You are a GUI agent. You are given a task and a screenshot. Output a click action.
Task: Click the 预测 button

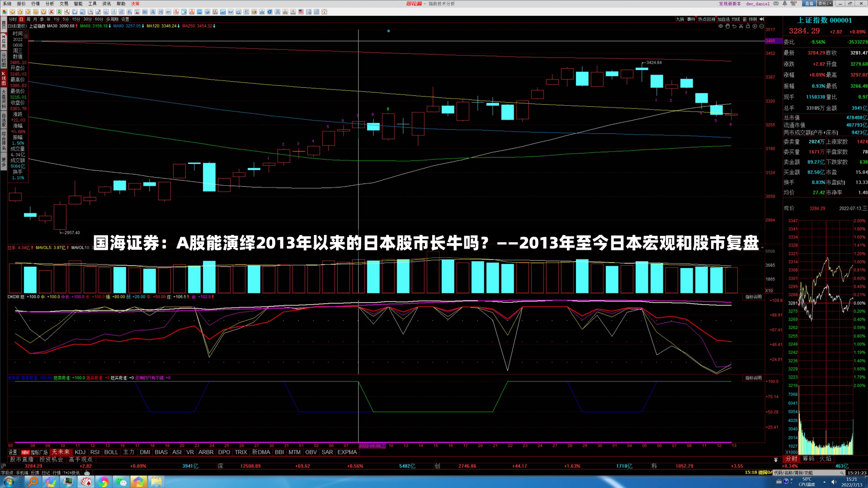pos(753,19)
